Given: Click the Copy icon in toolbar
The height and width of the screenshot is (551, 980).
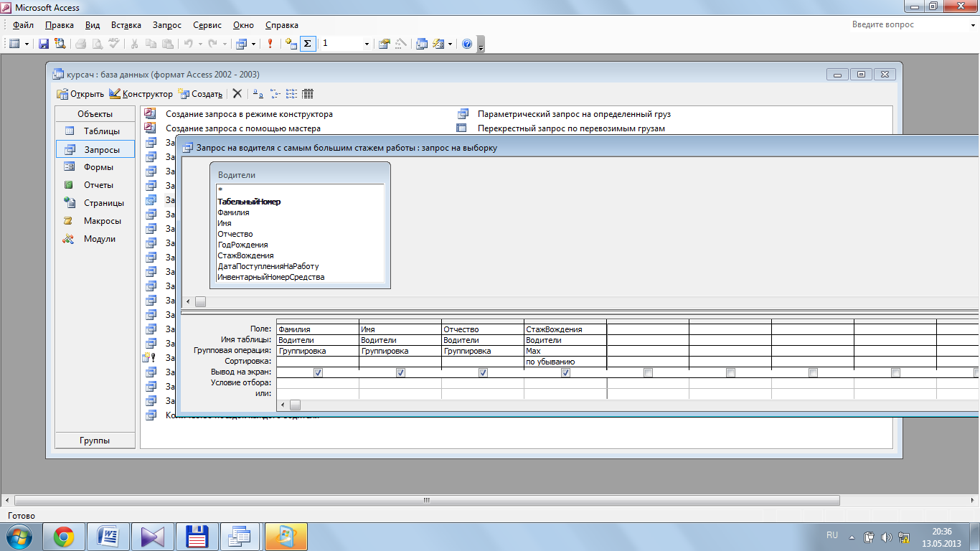Looking at the screenshot, I should (x=151, y=44).
